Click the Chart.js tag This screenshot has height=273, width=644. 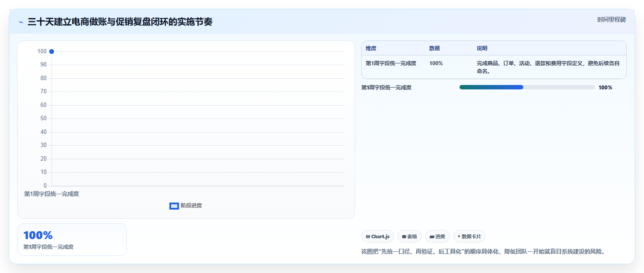[378, 236]
